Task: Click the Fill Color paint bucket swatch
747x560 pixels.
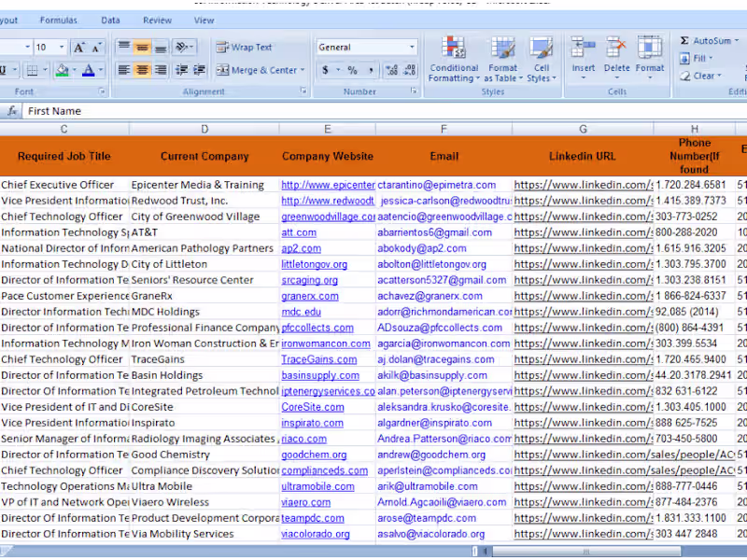Action: 62,70
